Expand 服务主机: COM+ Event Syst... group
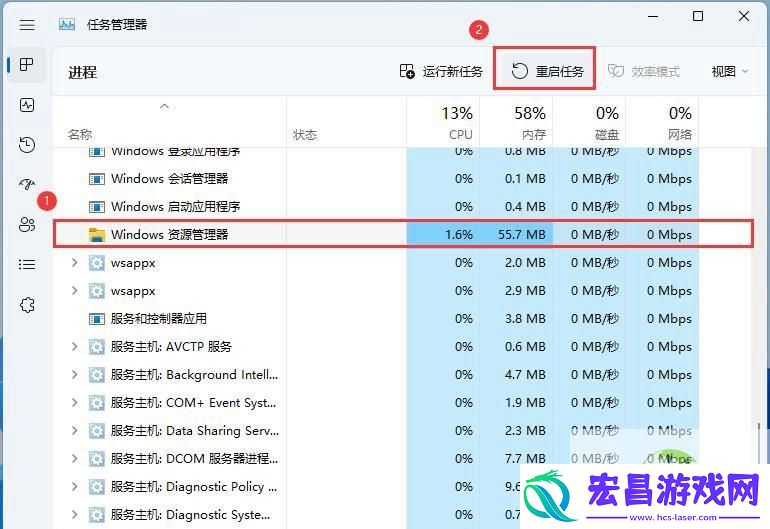Image resolution: width=770 pixels, height=529 pixels. coord(75,403)
